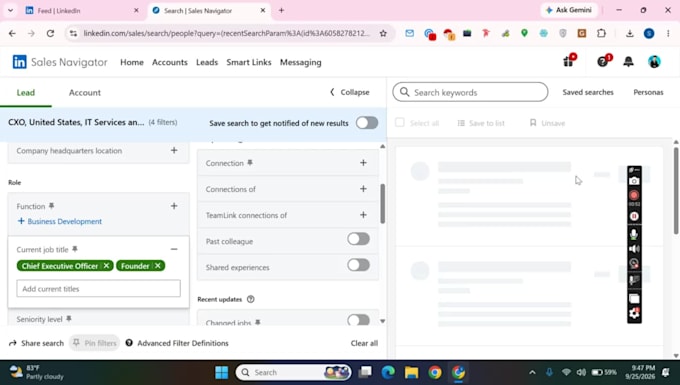Viewport: 680px width, 385px height.
Task: Open the gift rewards icon
Action: point(569,62)
